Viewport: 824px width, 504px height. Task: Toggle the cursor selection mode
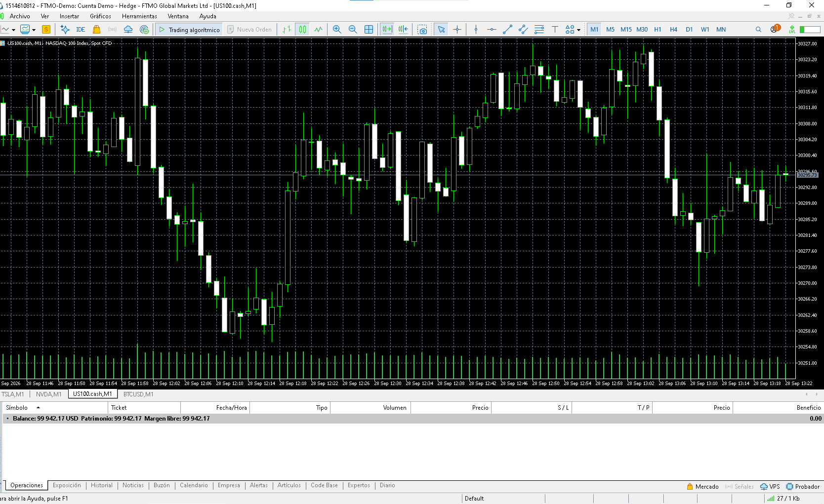(441, 30)
